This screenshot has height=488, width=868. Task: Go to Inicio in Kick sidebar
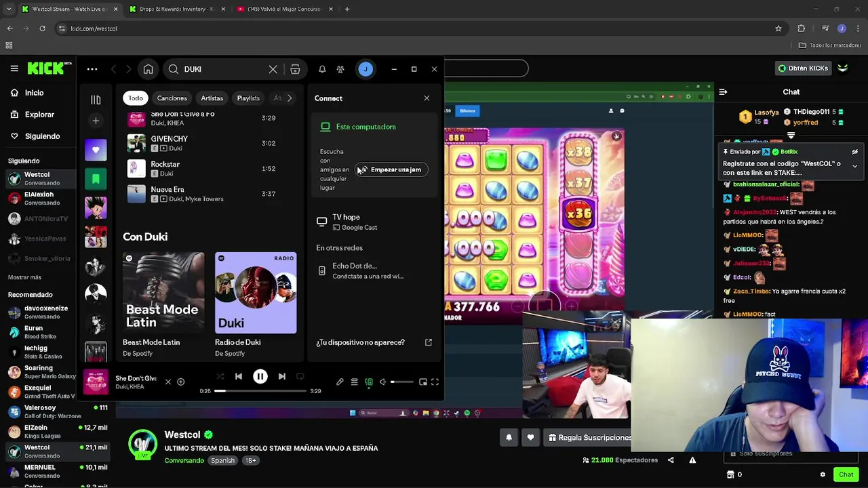coord(34,93)
